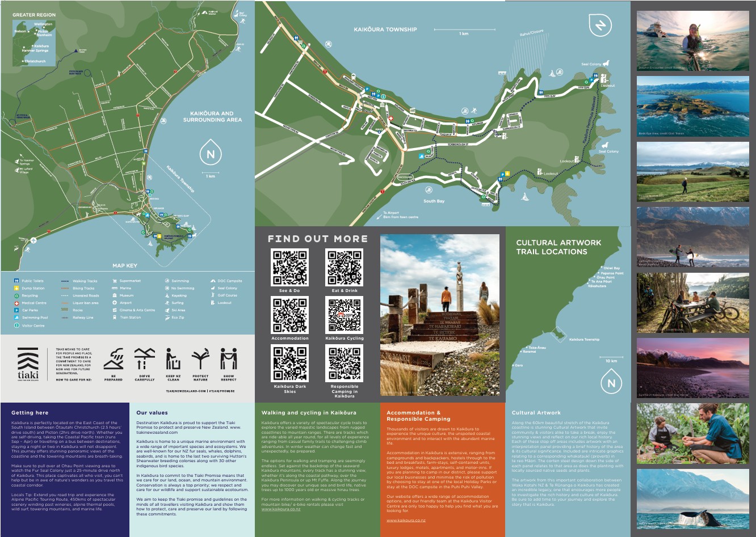Click the tiaki logo
Viewport: 756px width, 537px height.
tap(27, 363)
